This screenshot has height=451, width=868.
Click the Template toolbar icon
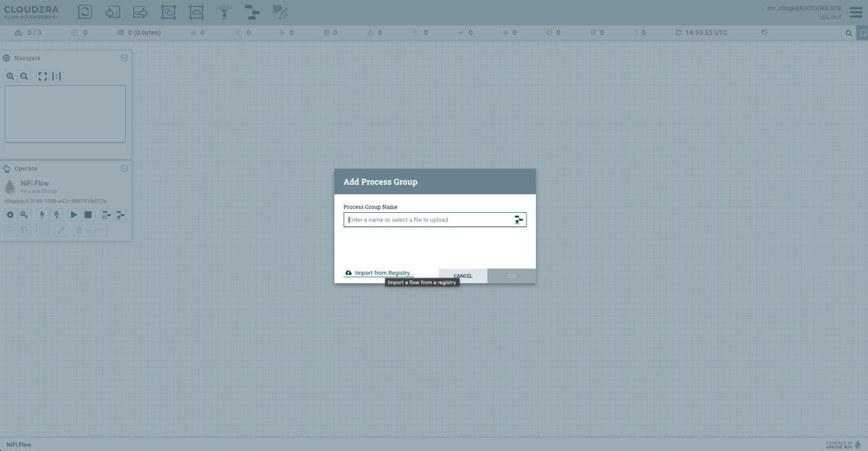click(252, 12)
